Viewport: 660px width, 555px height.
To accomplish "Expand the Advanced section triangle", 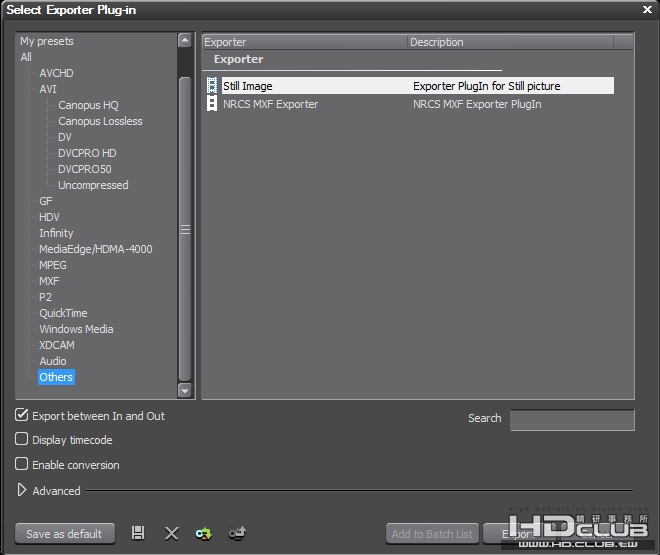I will (21, 490).
